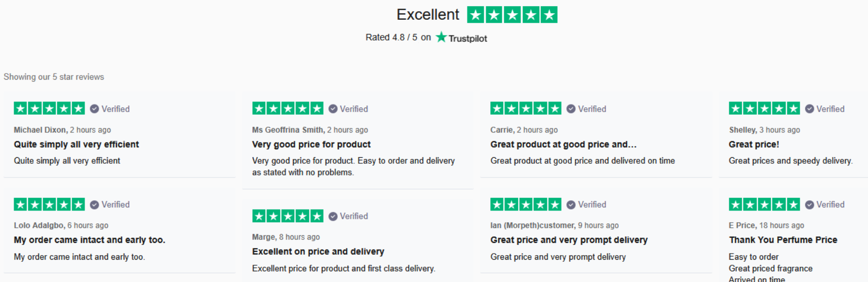868x282 pixels.
Task: Open the "Very good price for product" review
Action: [311, 145]
